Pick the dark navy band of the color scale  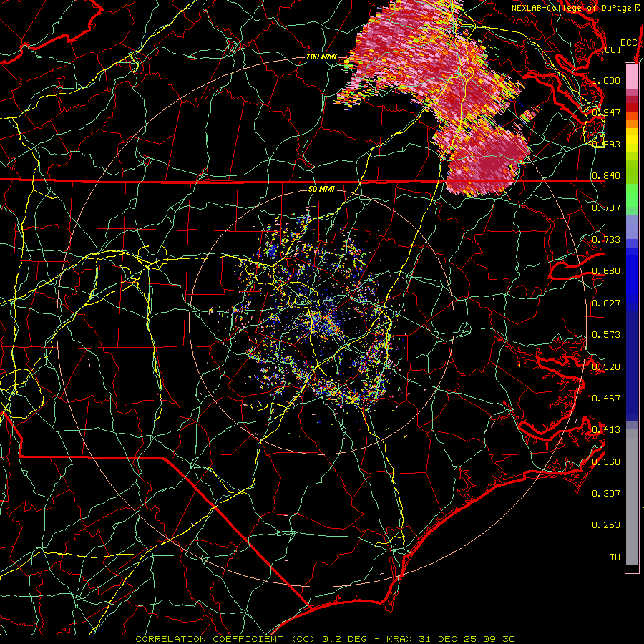632,366
